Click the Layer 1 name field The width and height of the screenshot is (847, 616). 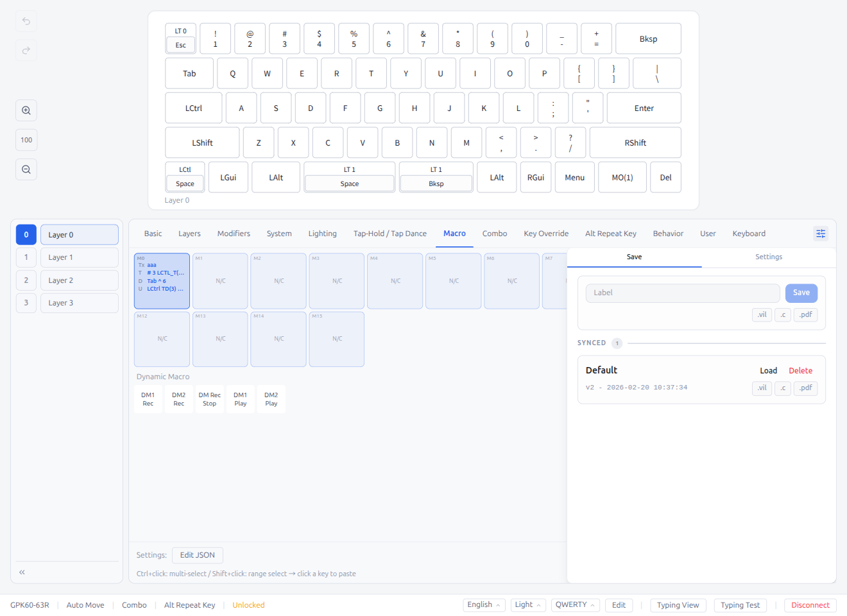click(x=80, y=257)
